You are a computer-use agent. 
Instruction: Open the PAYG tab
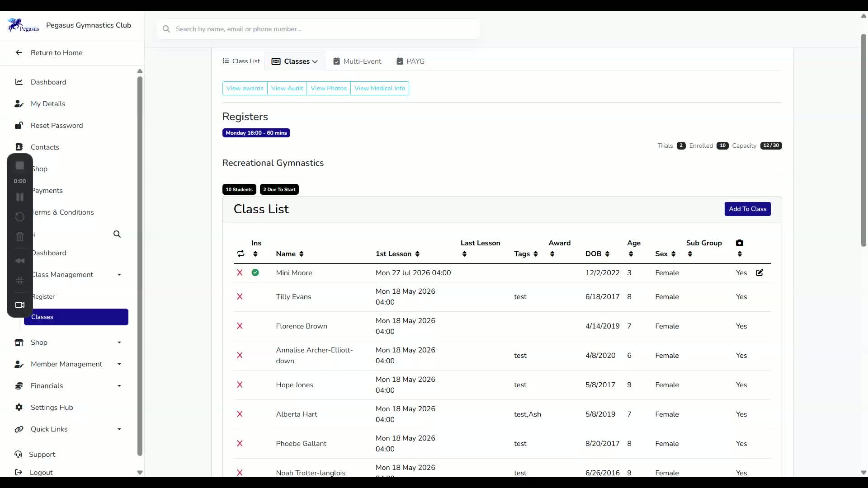[x=410, y=61]
